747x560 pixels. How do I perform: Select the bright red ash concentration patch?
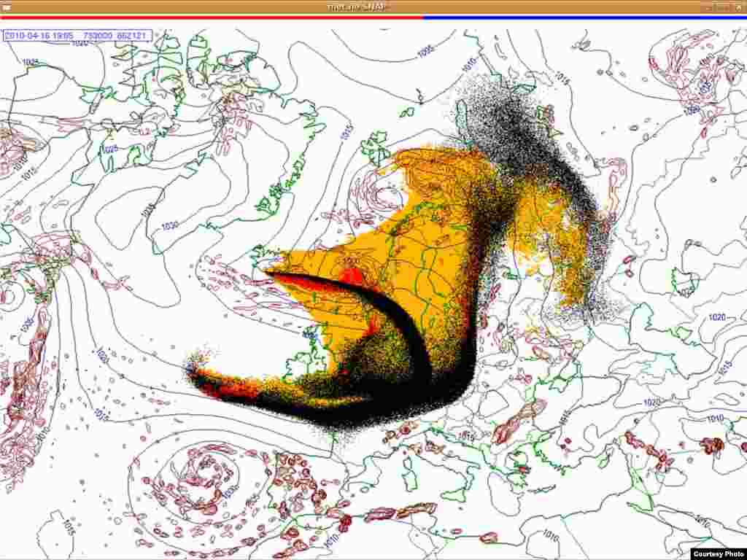click(x=353, y=276)
